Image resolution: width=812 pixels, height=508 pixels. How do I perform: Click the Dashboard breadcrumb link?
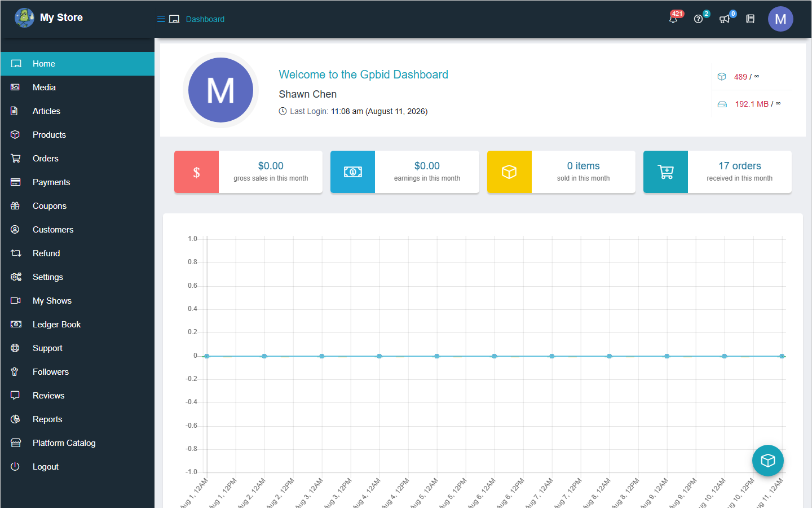point(205,19)
